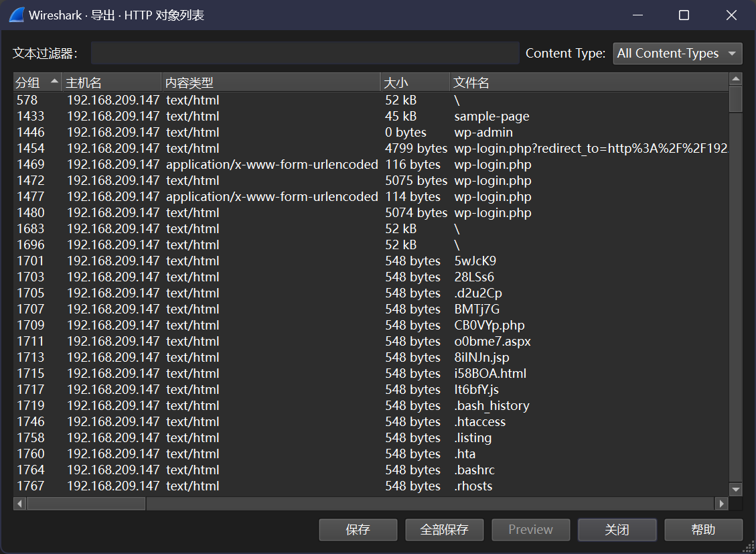Close the dialog with the X

point(731,15)
